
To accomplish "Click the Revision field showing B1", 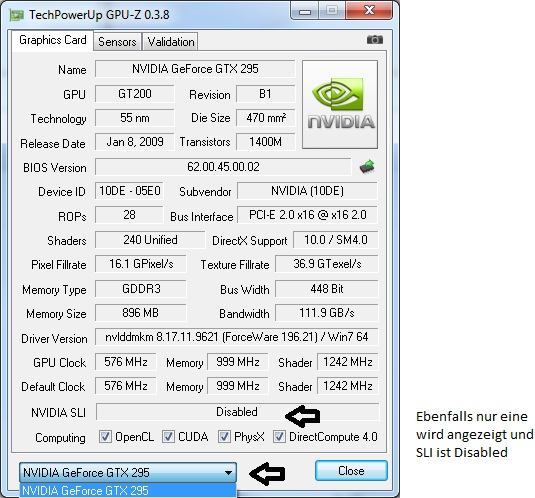I will [265, 94].
